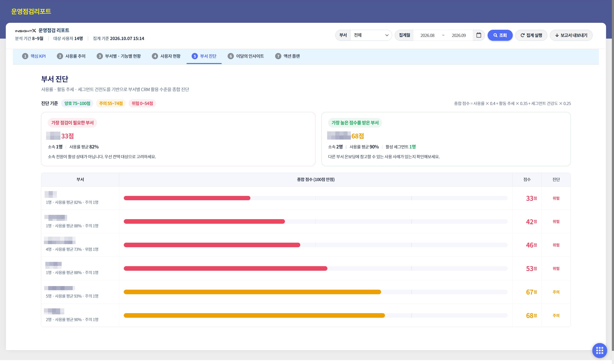Select the 부서 진단 tab
Screen dimensions: 614x364
(x=204, y=56)
